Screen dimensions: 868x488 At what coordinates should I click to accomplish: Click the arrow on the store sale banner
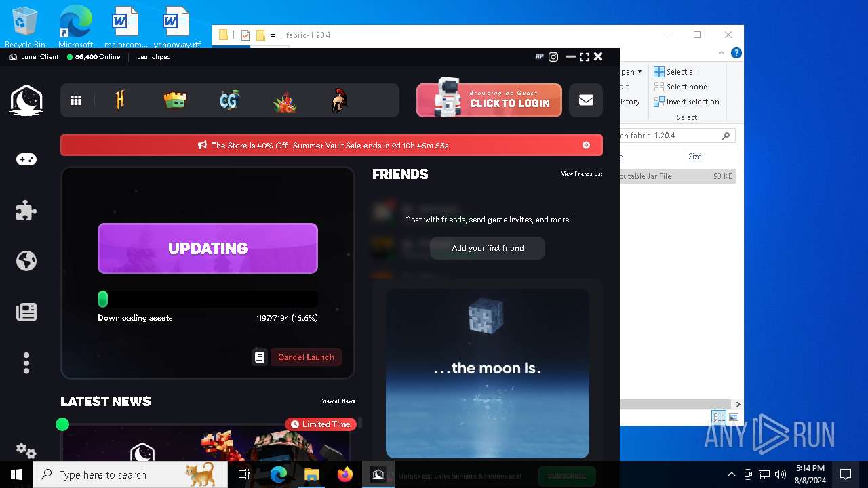[x=586, y=145]
